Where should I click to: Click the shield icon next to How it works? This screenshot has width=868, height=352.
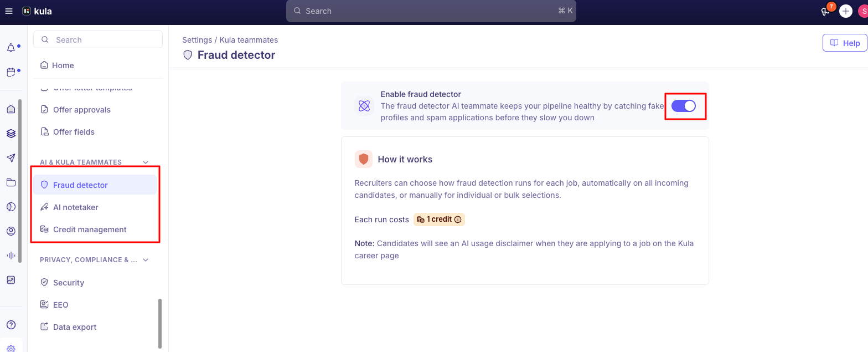pos(364,159)
